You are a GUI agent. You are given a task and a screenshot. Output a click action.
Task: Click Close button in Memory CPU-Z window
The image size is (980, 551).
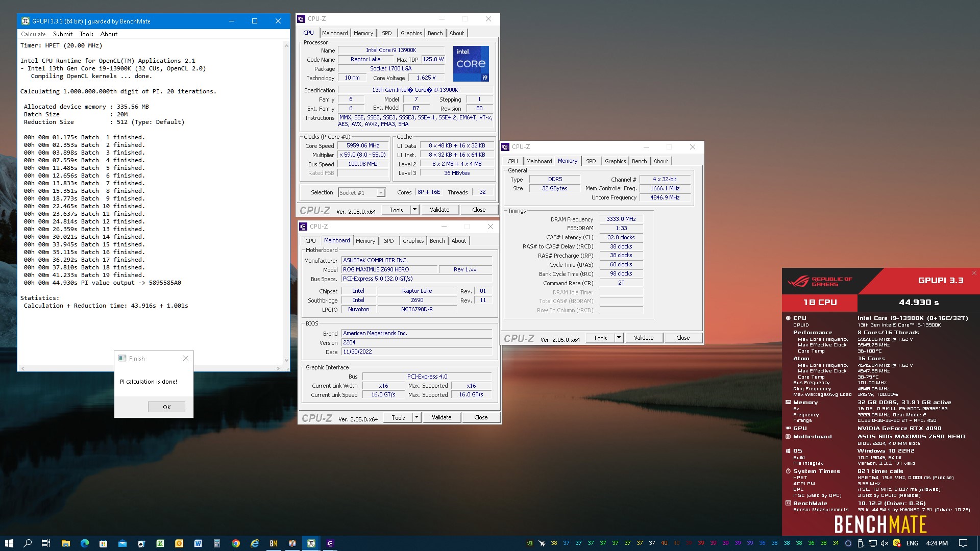(683, 338)
